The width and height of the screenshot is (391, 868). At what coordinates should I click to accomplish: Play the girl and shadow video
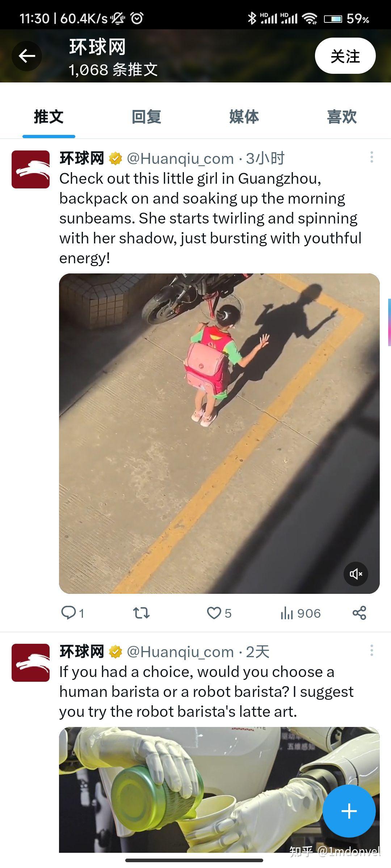click(219, 433)
